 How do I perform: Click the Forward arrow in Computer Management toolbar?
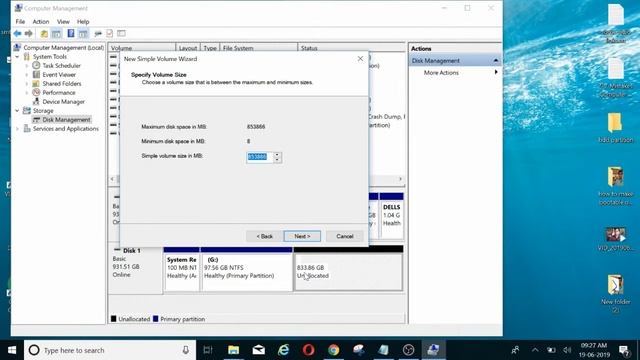[29, 33]
